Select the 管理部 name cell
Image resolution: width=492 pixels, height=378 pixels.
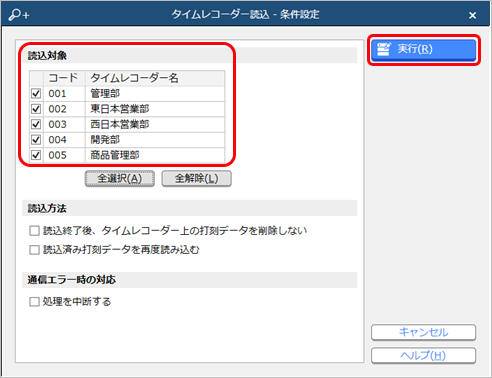(x=155, y=94)
